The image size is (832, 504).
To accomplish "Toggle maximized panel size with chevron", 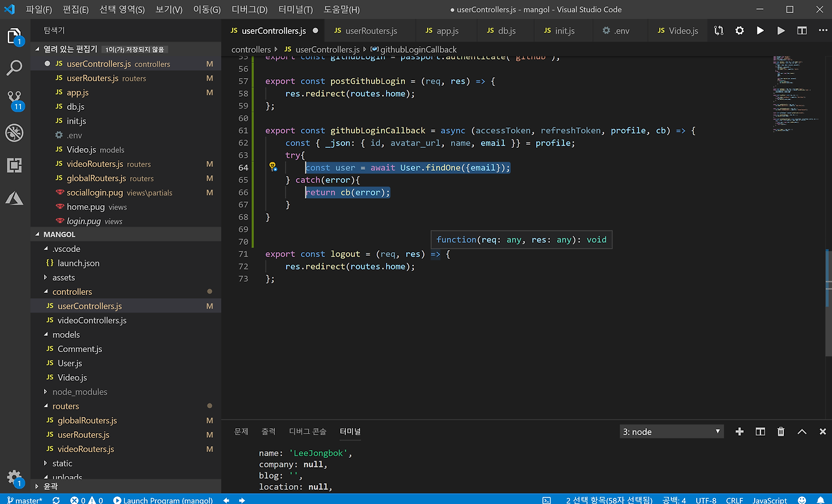I will 801,432.
